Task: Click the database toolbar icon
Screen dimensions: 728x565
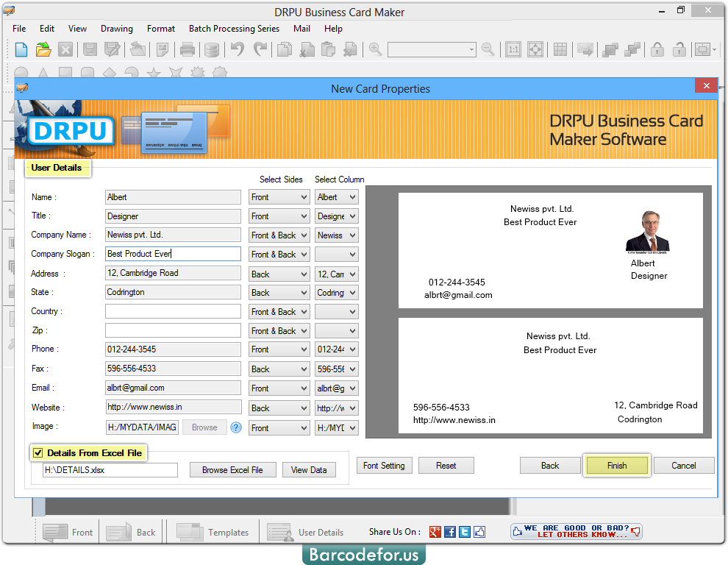Action: coord(212,49)
